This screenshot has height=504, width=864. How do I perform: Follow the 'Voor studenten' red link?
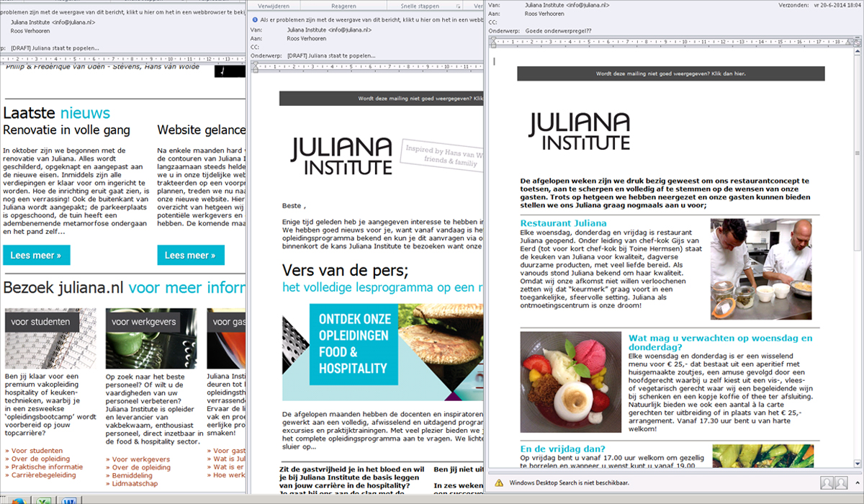tap(37, 451)
